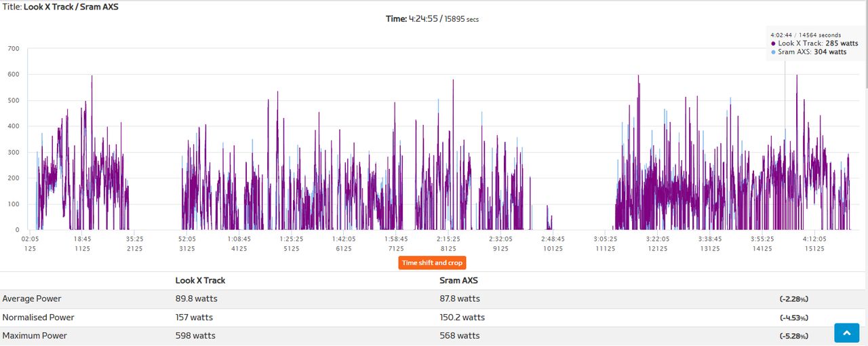The image size is (868, 346).
Task: Click the page vertical scrollbar
Action: point(865,173)
